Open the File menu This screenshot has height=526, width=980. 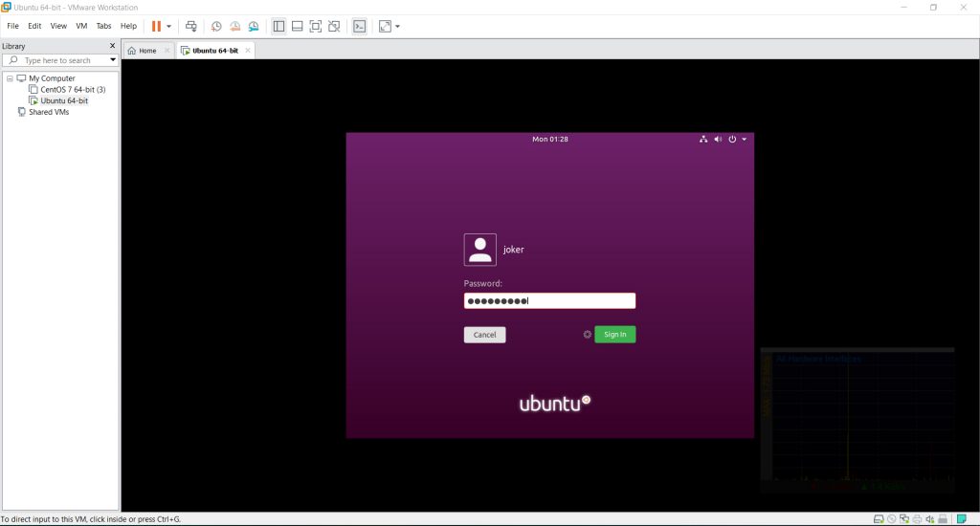[13, 26]
